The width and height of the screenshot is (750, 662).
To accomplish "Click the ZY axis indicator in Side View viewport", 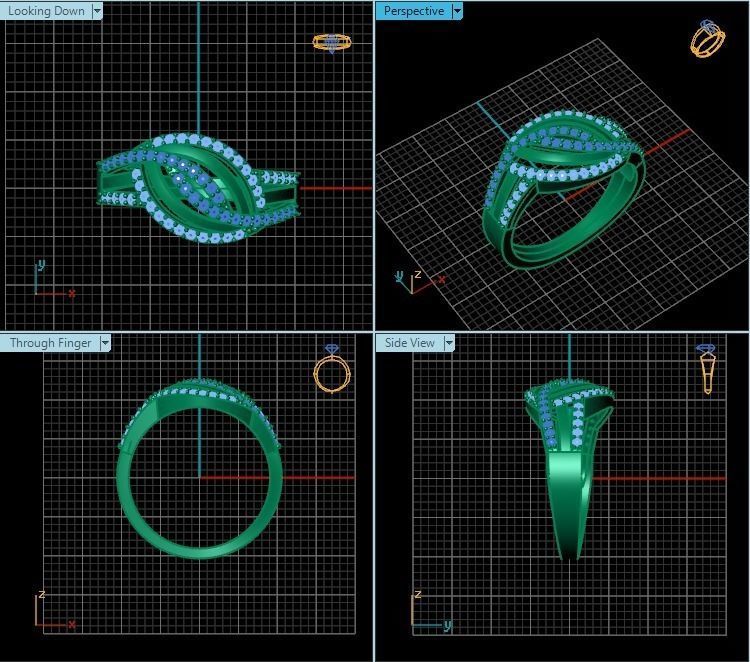I will coord(430,611).
